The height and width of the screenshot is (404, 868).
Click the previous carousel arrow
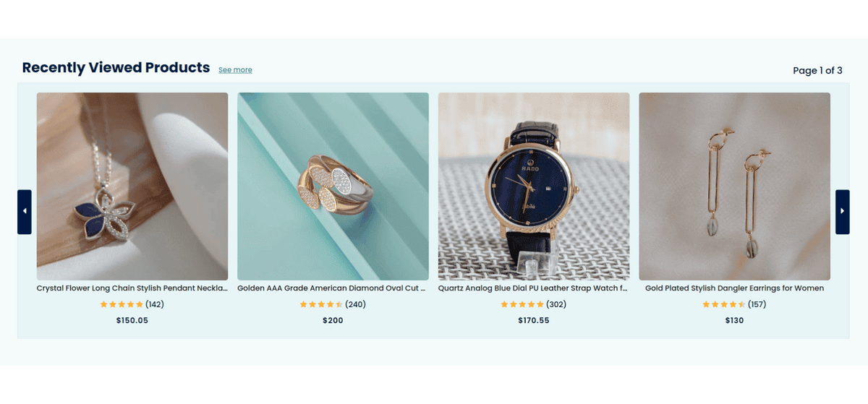pos(25,212)
